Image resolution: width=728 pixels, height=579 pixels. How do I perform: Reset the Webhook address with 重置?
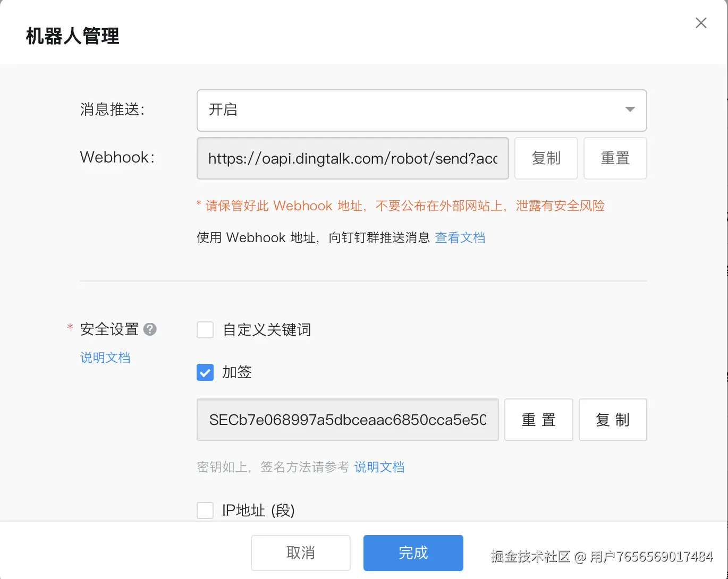(615, 158)
